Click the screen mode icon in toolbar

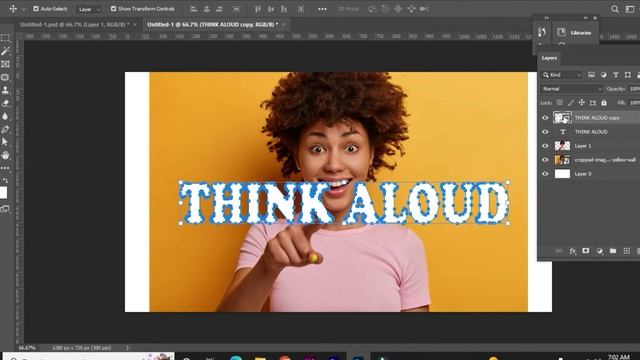[5, 209]
